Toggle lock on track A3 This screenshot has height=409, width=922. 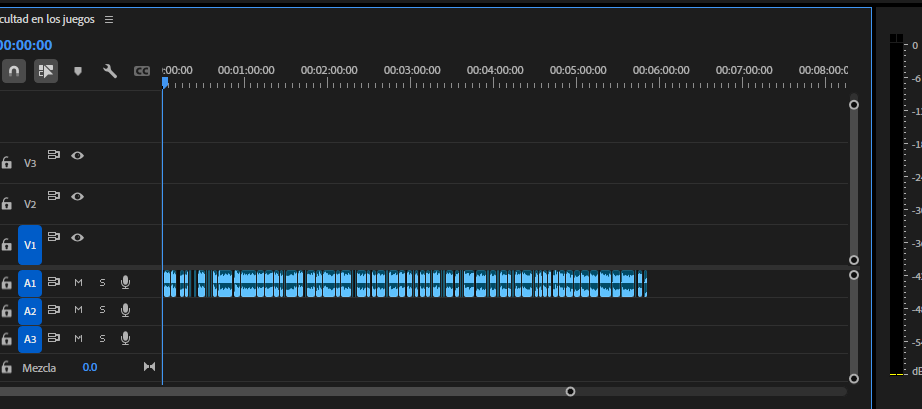point(6,339)
